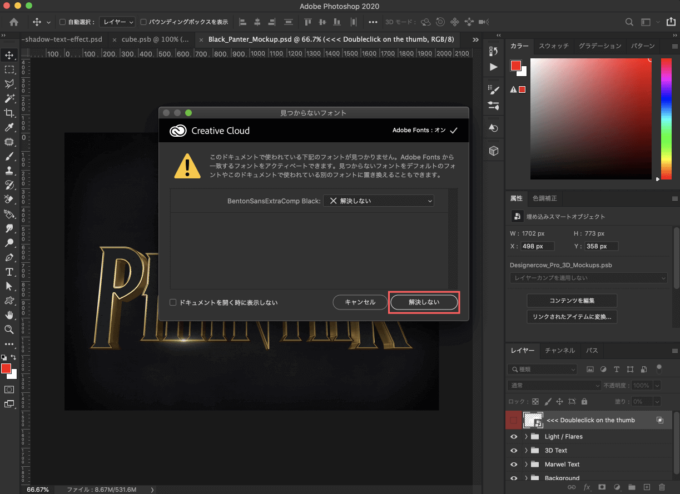The image size is (680, 494).
Task: Switch to the Adjustments (色調補正) tab
Action: (x=544, y=198)
